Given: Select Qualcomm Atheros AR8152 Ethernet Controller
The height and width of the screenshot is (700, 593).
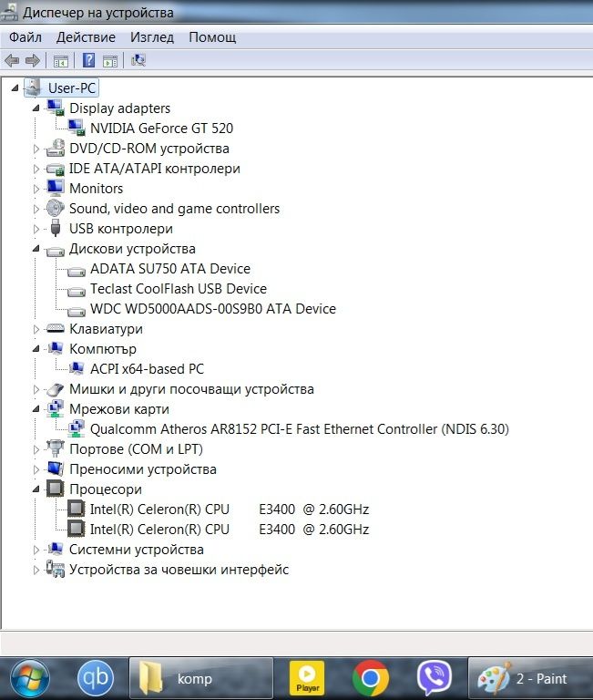Looking at the screenshot, I should coord(300,429).
